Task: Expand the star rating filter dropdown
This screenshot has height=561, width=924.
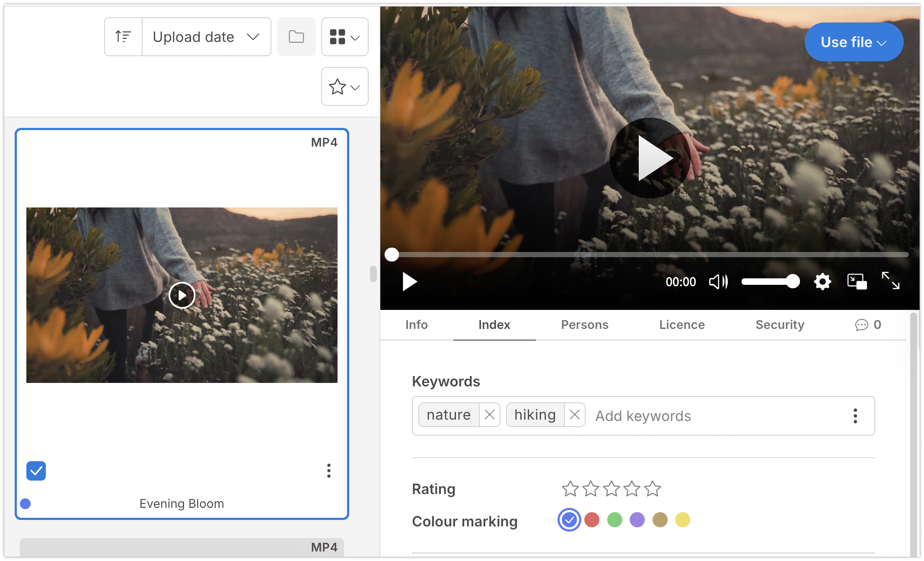Action: click(x=344, y=86)
